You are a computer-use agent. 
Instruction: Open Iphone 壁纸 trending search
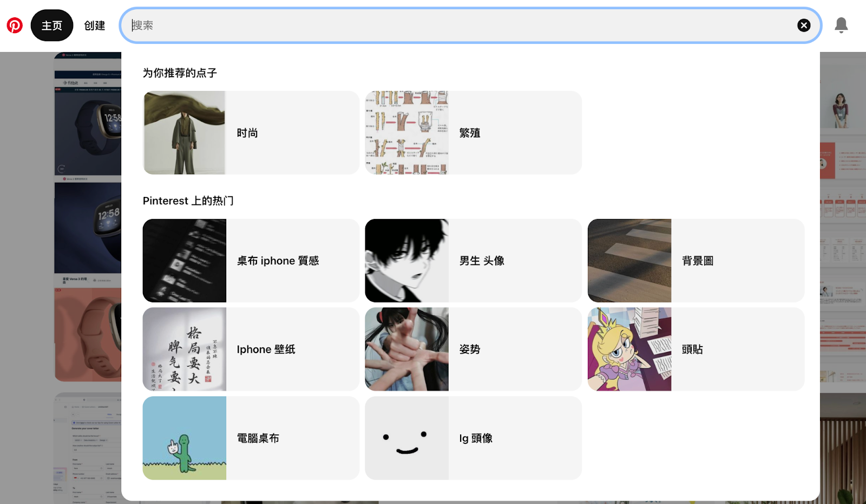point(251,349)
